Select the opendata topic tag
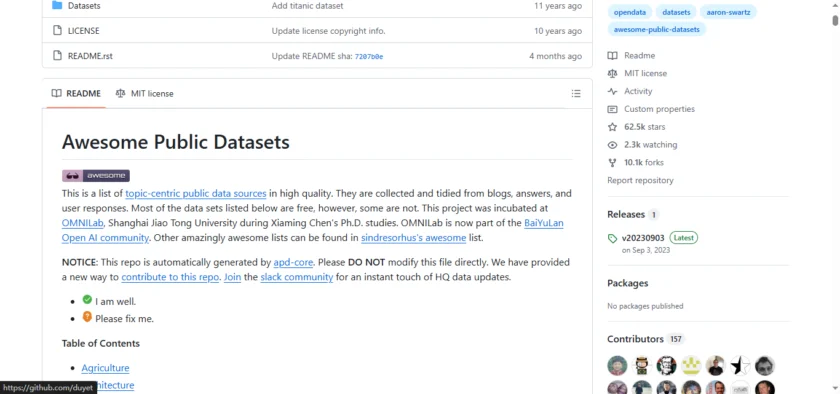Viewport: 840px width, 394px height. (629, 12)
